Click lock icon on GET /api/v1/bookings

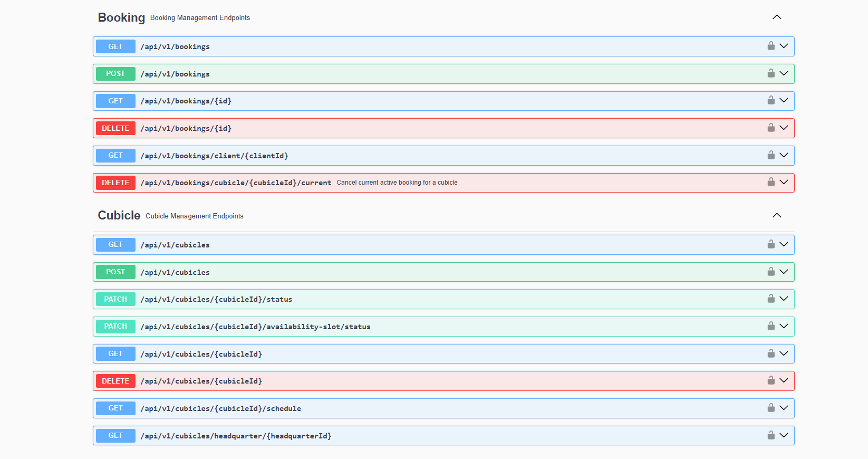click(x=770, y=46)
